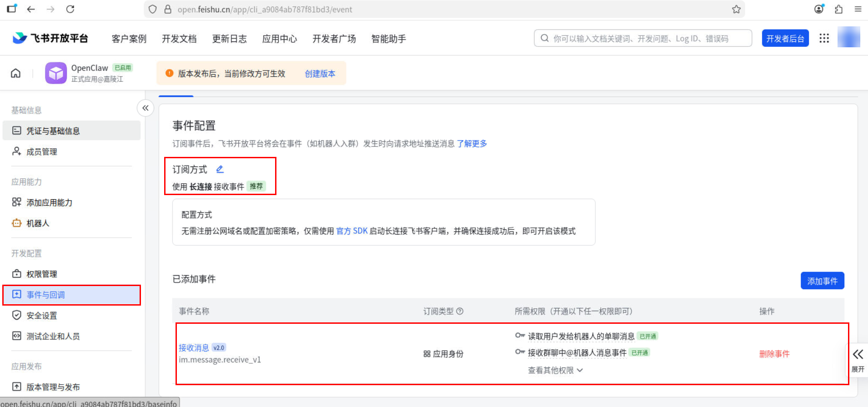This screenshot has height=407, width=868.
Task: Click the OpenClaw app name
Action: tap(90, 68)
